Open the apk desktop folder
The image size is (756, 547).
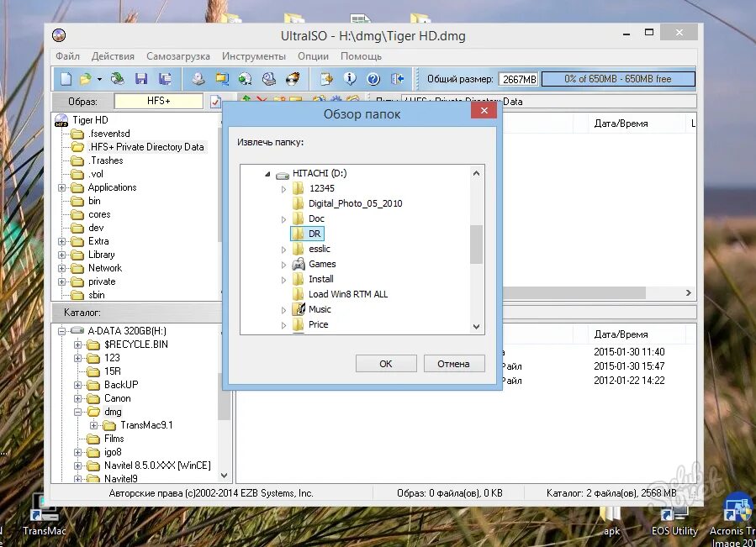tap(611, 522)
